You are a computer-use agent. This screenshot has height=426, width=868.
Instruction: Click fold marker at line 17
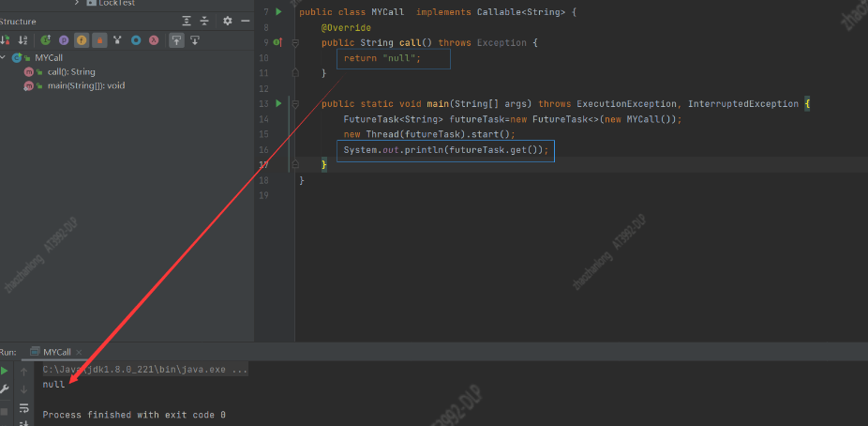[295, 163]
